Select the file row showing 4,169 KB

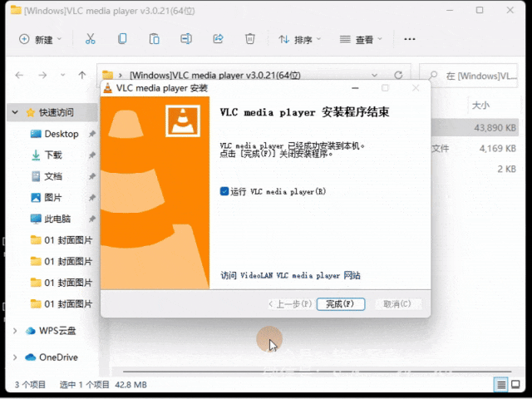pyautogui.click(x=475, y=148)
